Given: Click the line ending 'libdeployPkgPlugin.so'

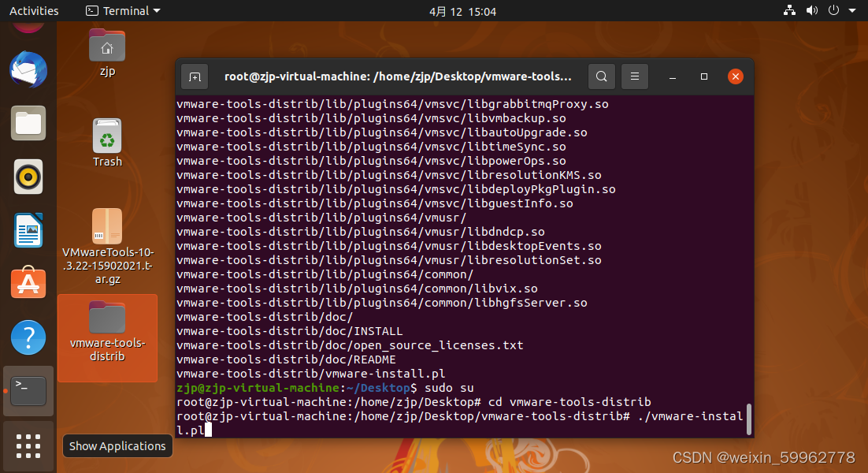Looking at the screenshot, I should [396, 189].
